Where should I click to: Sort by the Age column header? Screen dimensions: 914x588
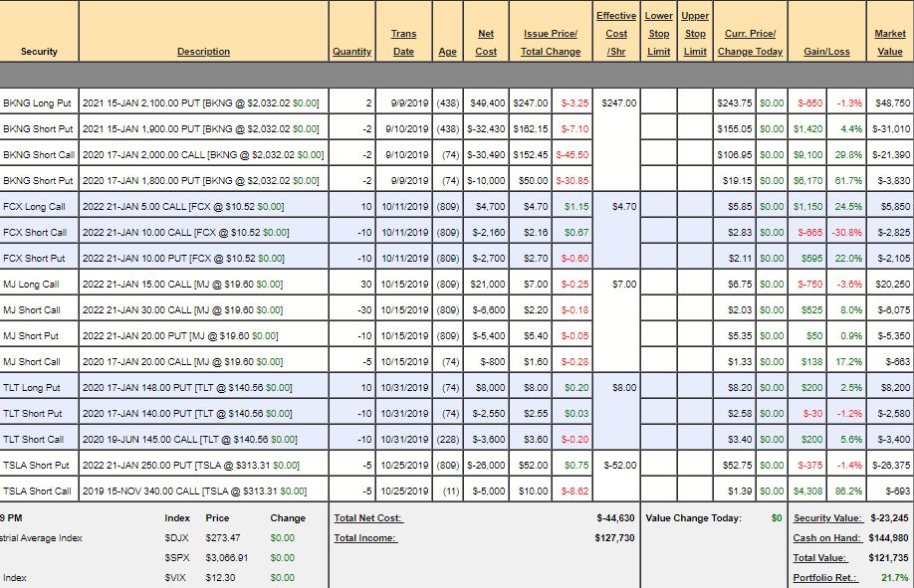[447, 52]
